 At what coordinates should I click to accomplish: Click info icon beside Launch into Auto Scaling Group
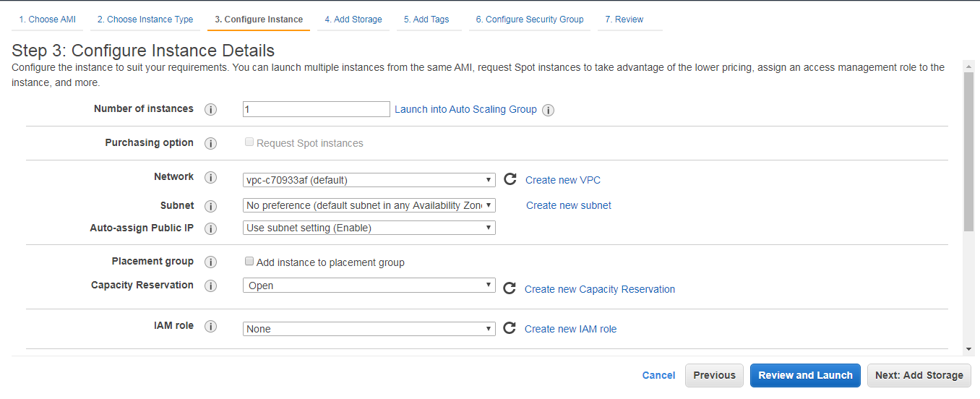pos(548,111)
